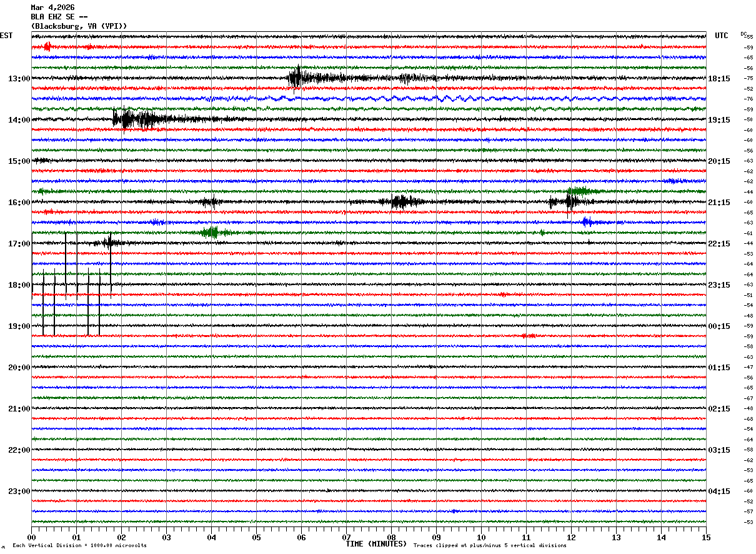Select the 13:00 EST time label
756x554 pixels.
coord(19,79)
